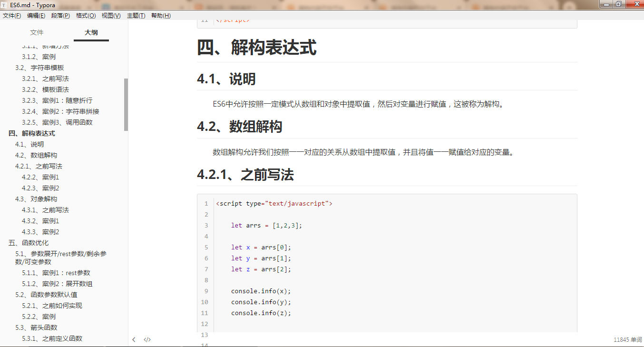This screenshot has width=644, height=347.
Task: Go to outline entry 4.3.1、之前写法
Action: 45,210
